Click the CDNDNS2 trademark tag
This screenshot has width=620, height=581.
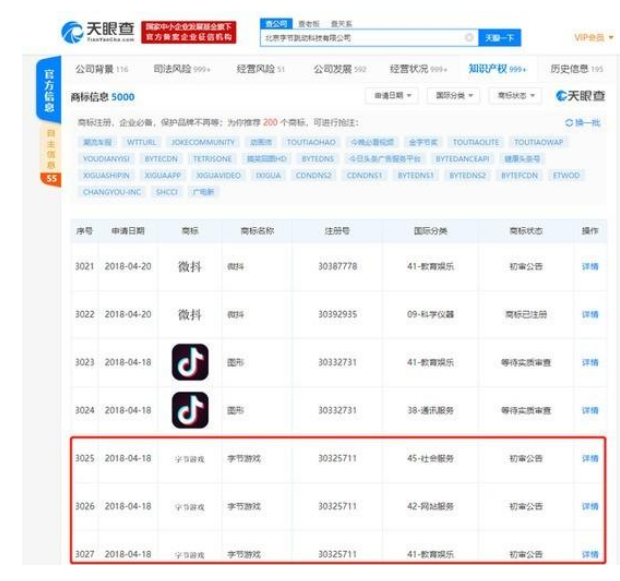click(314, 176)
